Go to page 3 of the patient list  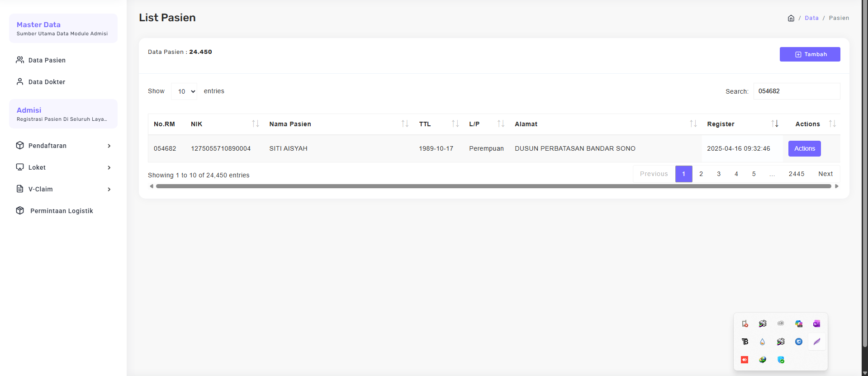(x=719, y=174)
